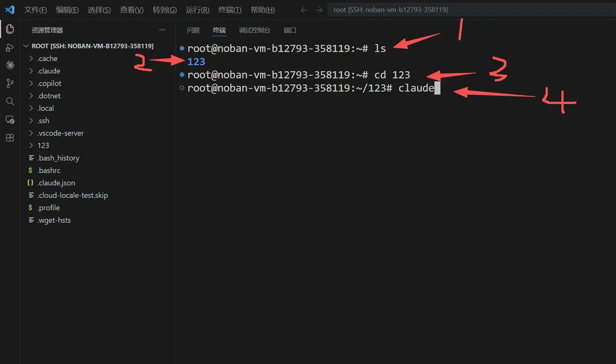Click the go back arrow in title bar
This screenshot has height=364, width=616.
(304, 10)
